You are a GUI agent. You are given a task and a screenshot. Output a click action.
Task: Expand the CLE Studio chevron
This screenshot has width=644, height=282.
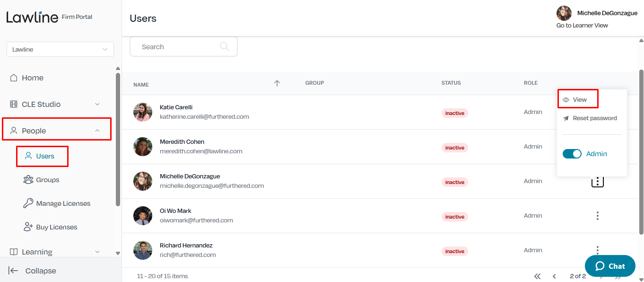coord(98,104)
